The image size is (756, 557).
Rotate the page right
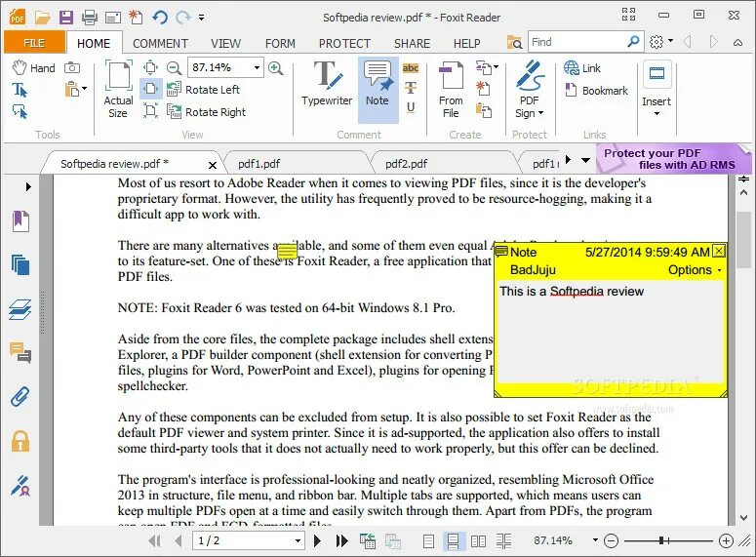coord(207,112)
